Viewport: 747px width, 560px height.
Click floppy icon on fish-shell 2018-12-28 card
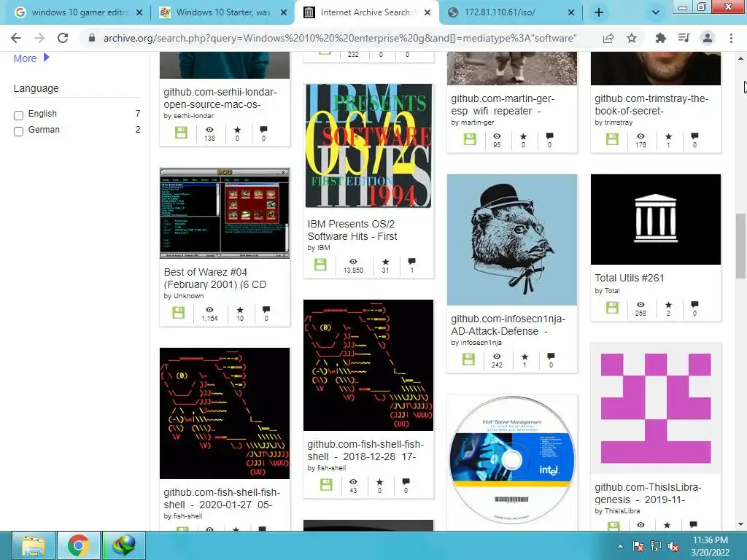(x=326, y=485)
